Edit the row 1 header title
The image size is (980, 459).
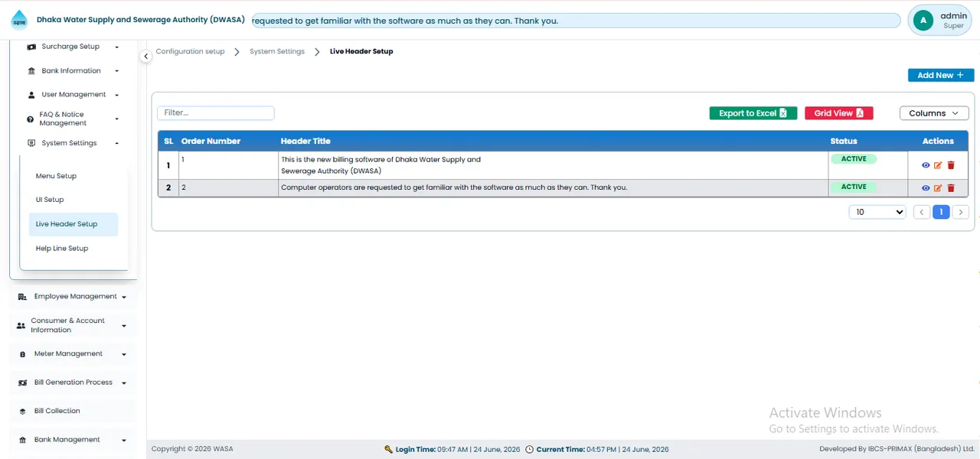pos(938,165)
